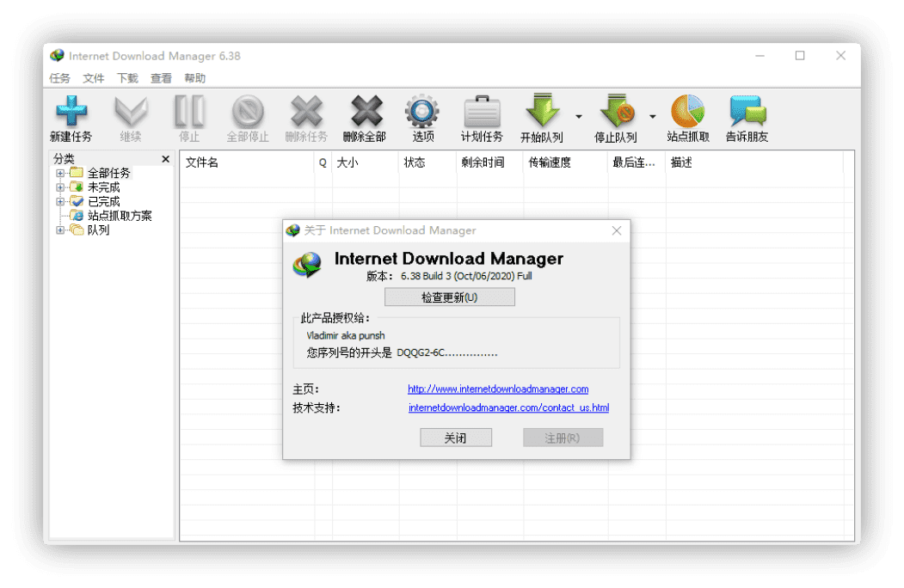Sort by the 剩余时间 column header
This screenshot has width=904, height=588.
click(x=490, y=162)
